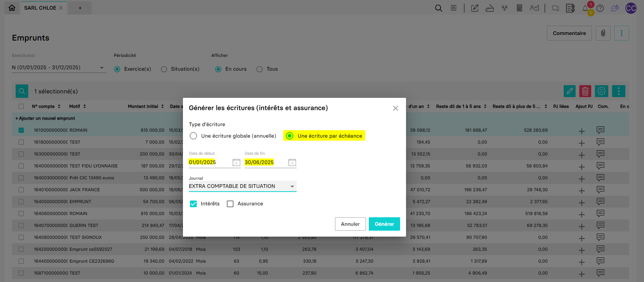Enable the Assurance checkbox
This screenshot has height=282, width=644.
pos(230,204)
